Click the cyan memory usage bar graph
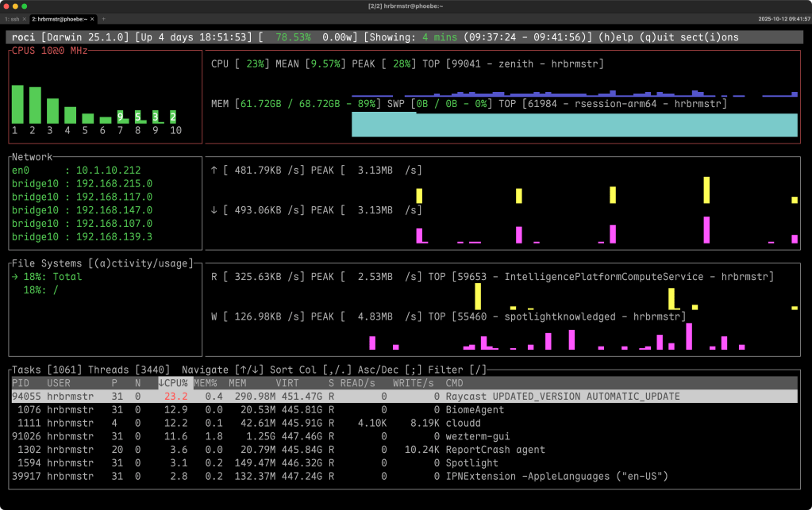The image size is (812, 510). [x=574, y=125]
